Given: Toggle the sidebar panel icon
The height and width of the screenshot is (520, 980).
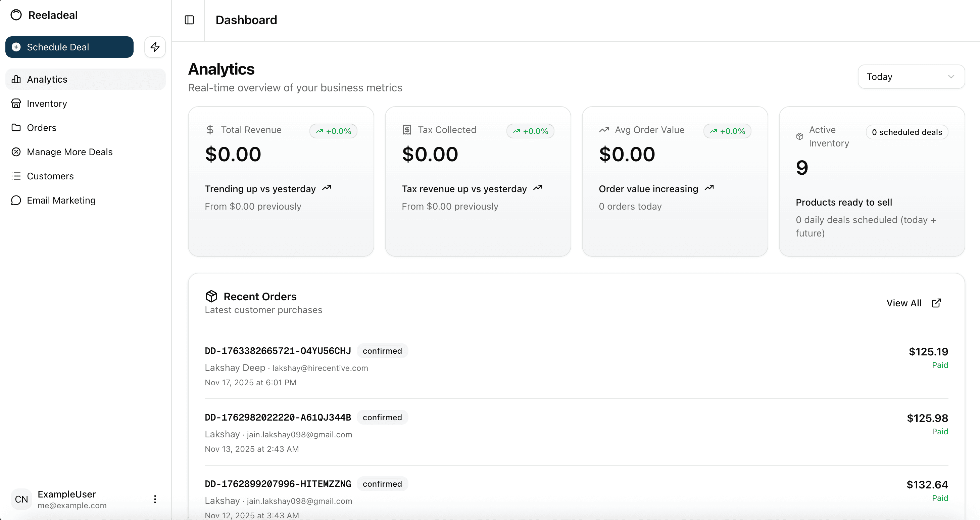Looking at the screenshot, I should [x=189, y=20].
